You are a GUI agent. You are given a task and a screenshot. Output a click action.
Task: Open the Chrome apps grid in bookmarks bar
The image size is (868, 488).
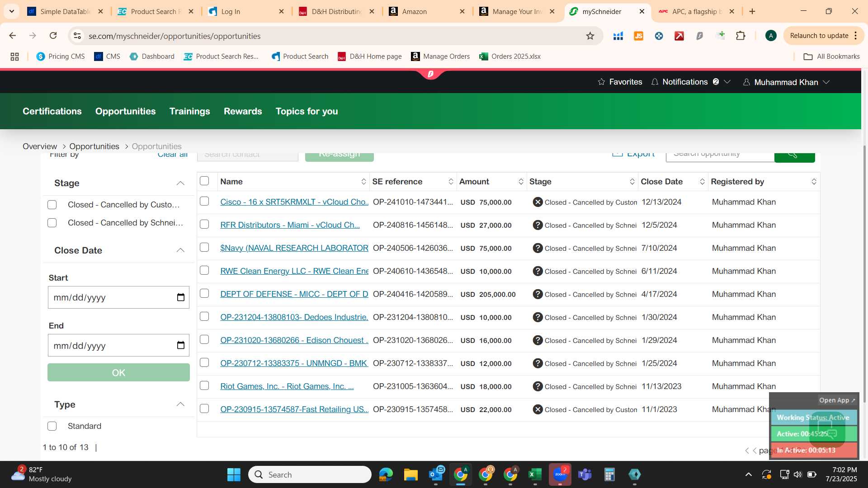pos(14,56)
